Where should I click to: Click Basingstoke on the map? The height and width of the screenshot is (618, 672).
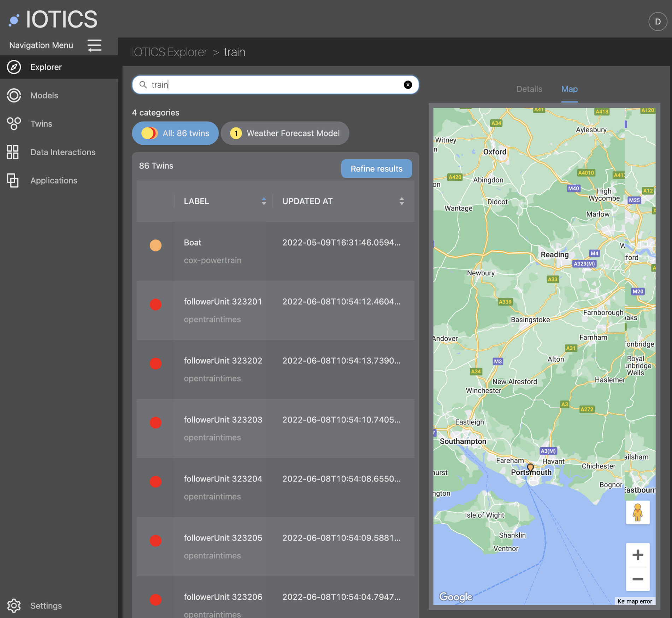coord(530,320)
